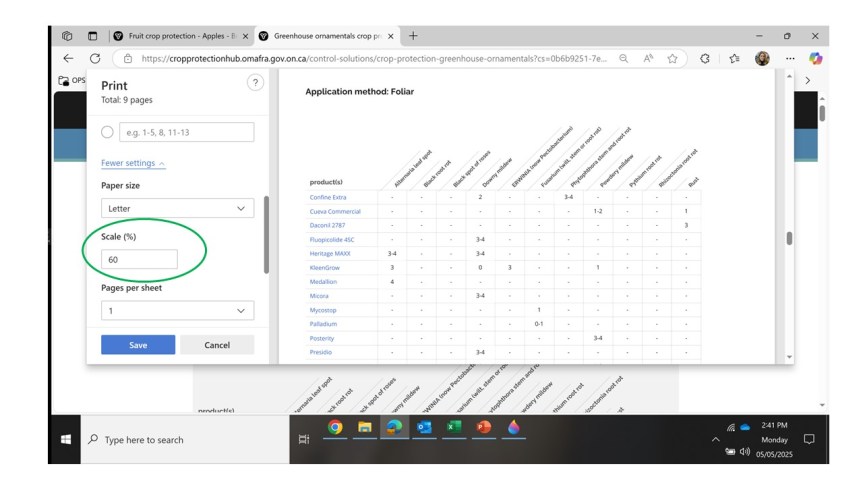
Task: Open the notification center icon
Action: pyautogui.click(x=809, y=439)
